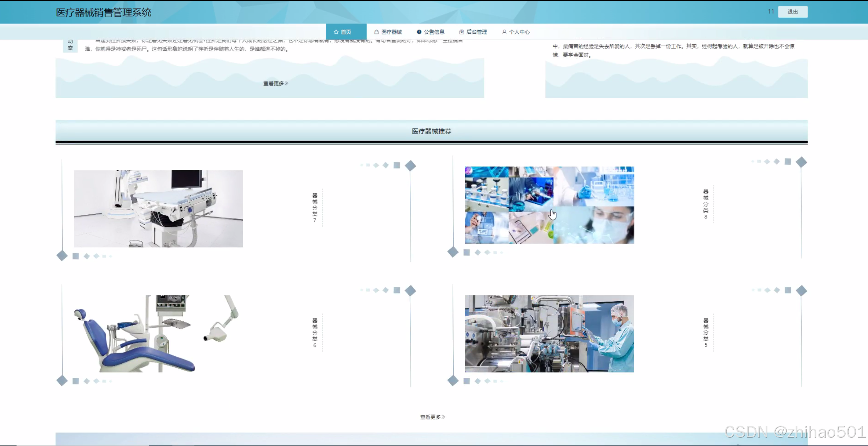
Task: Click the double chevron after the bottom 查看更多
Action: [x=443, y=417]
